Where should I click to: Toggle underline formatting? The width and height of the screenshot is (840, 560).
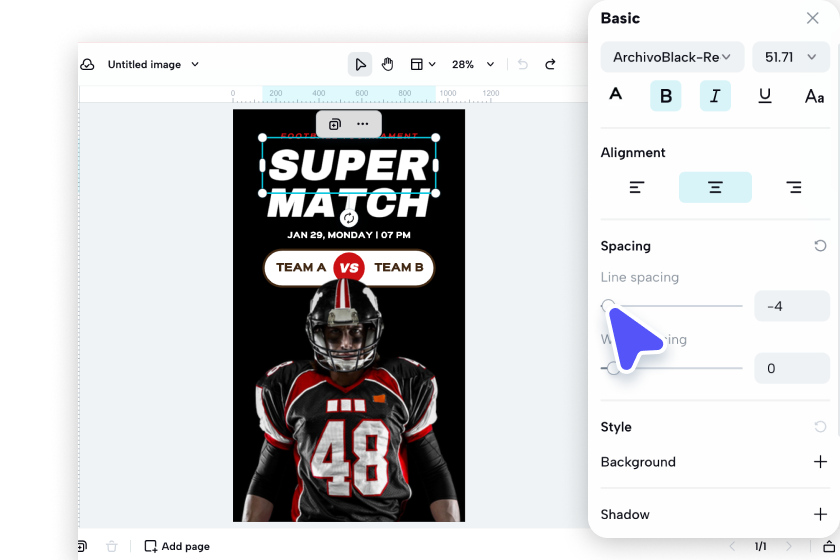pyautogui.click(x=765, y=96)
